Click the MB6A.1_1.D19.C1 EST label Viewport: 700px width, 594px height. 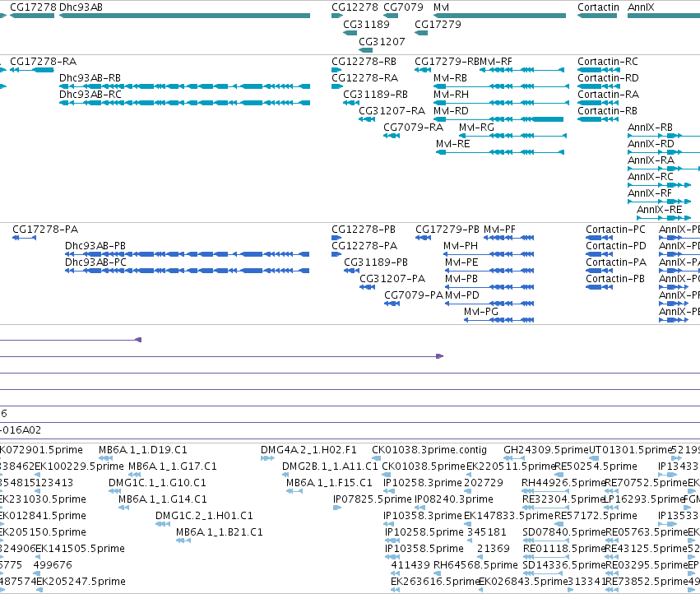[143, 450]
